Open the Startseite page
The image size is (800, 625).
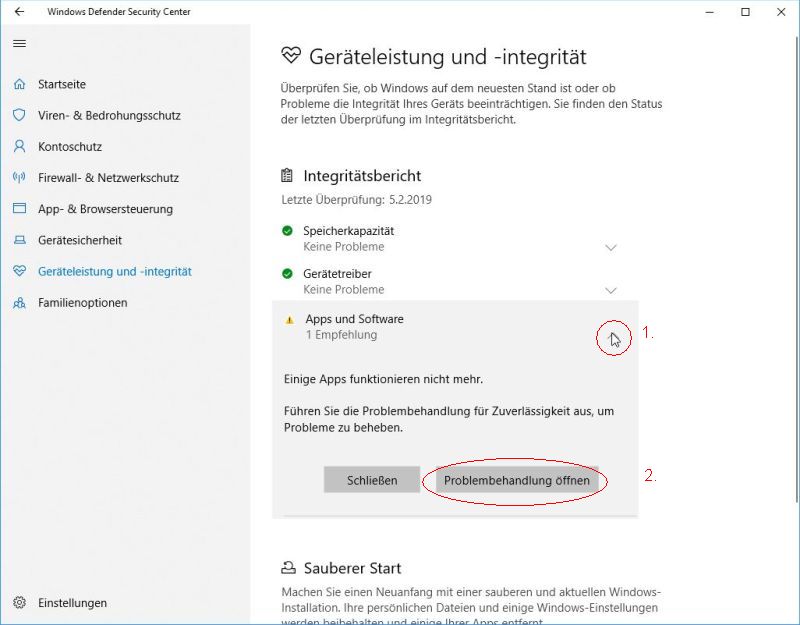62,84
